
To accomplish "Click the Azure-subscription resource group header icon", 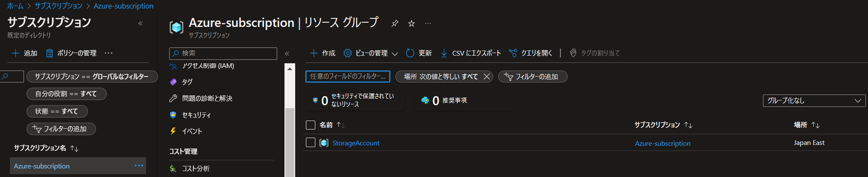I will coord(177,27).
